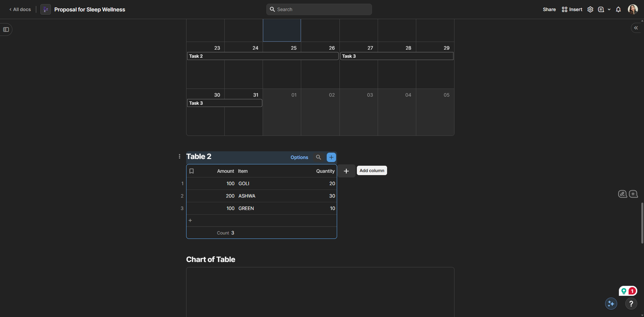Select the Amount column header

tap(225, 171)
